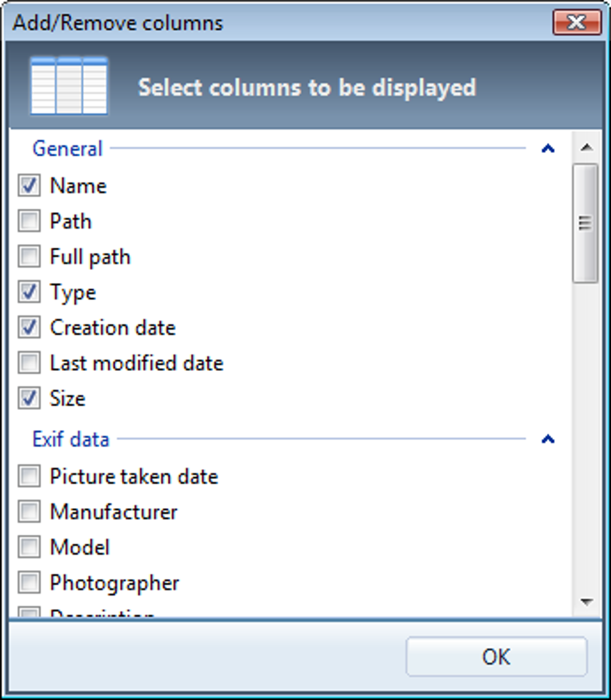Image resolution: width=611 pixels, height=700 pixels.
Task: Enable the Photographer column
Action: 28,583
